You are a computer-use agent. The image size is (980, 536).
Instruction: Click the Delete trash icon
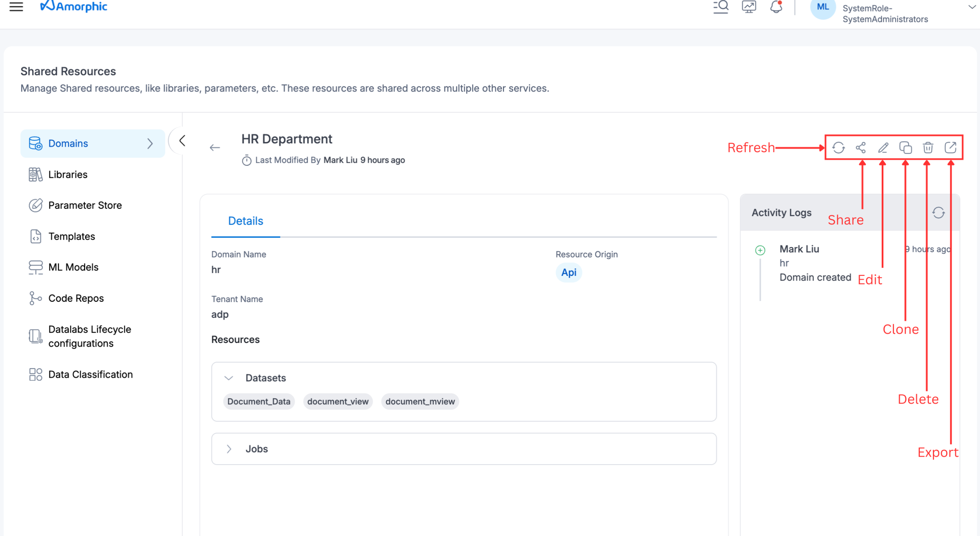[x=928, y=147]
